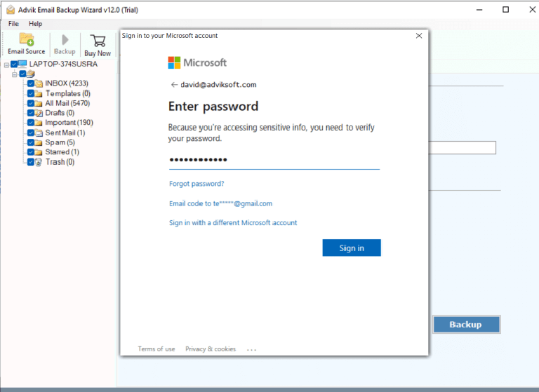Close the Microsoft sign-in dialog
Screen dimensions: 539x392
pos(419,36)
